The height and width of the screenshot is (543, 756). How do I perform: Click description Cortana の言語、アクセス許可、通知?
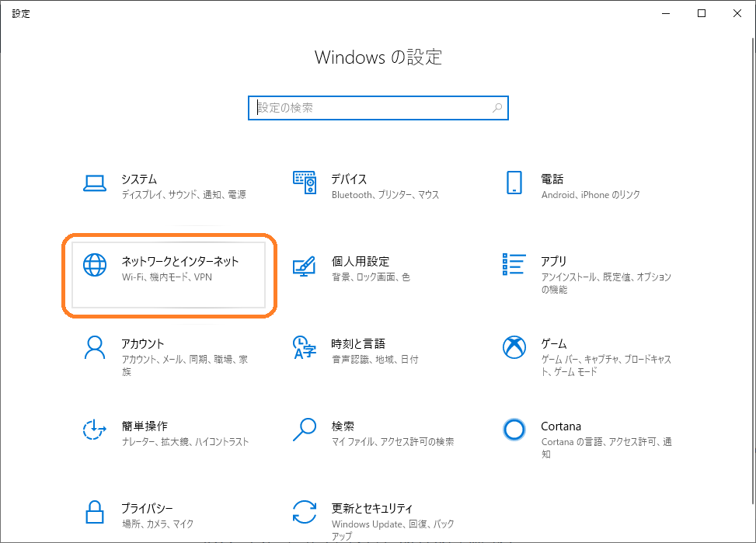pyautogui.click(x=607, y=448)
